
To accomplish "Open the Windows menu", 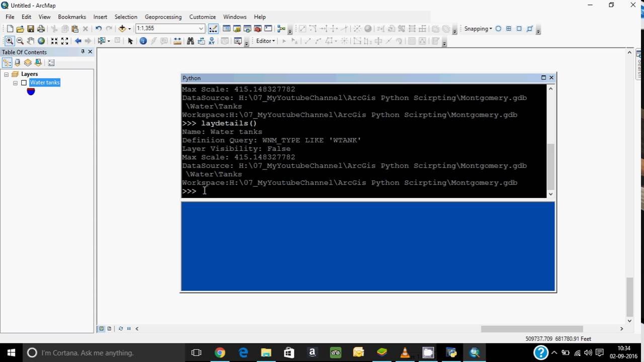I will pyautogui.click(x=235, y=17).
